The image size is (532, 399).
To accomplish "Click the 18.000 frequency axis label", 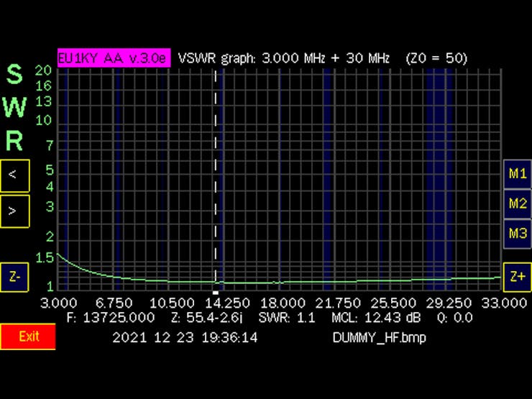I will 283,303.
